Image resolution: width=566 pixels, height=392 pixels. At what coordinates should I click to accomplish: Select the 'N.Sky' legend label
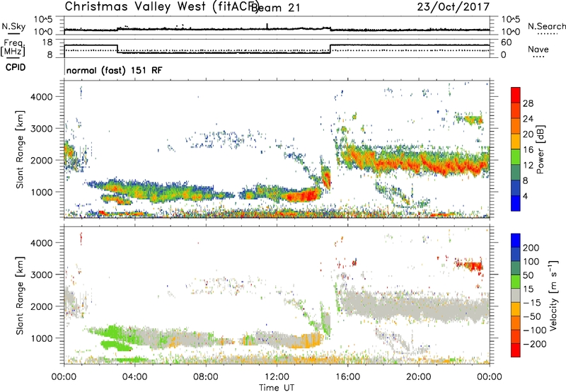pos(13,26)
